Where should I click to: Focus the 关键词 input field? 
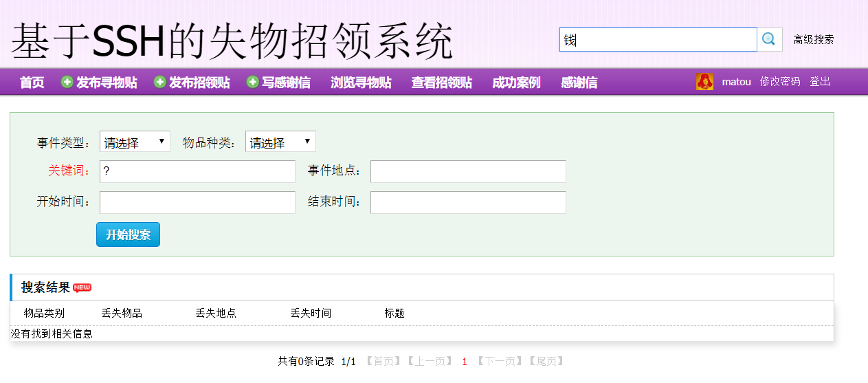197,171
